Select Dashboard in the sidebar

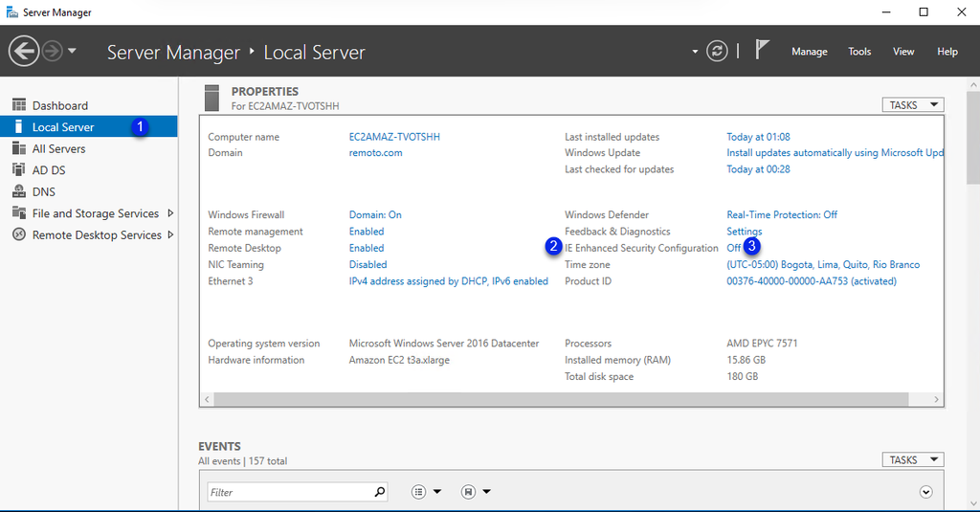click(89, 105)
